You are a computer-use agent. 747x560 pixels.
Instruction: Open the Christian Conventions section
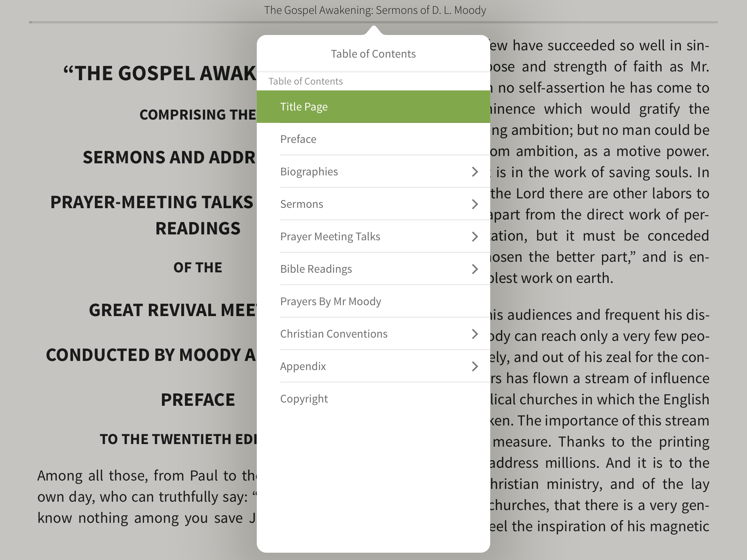pos(373,334)
